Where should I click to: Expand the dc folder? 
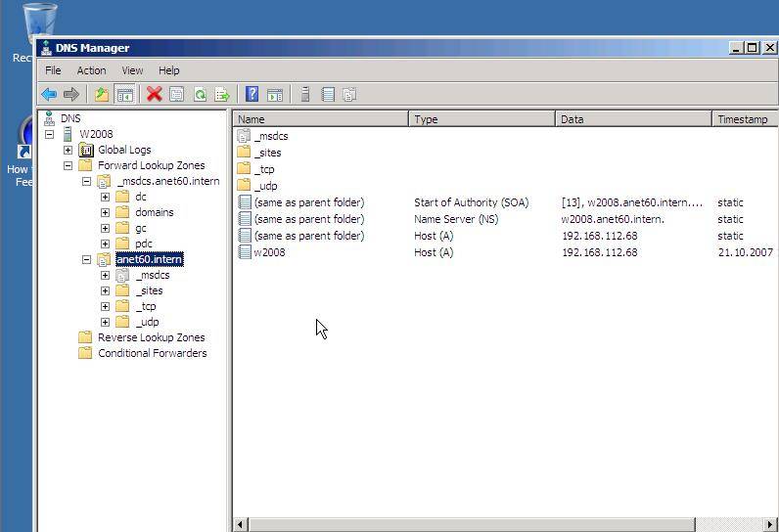coord(105,197)
